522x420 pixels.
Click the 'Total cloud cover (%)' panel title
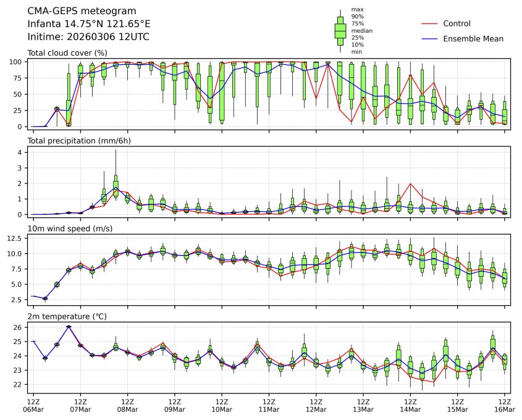[67, 53]
